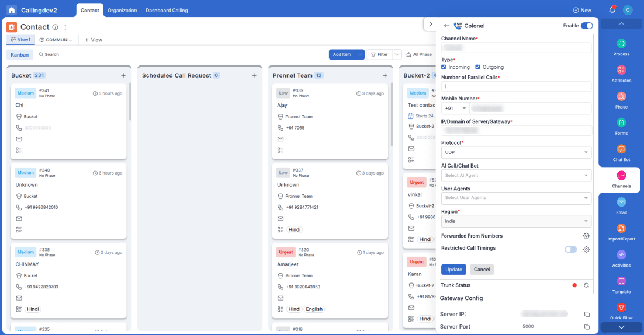This screenshot has height=335, width=644.
Task: Toggle the channel Enable switch
Action: [x=586, y=26]
